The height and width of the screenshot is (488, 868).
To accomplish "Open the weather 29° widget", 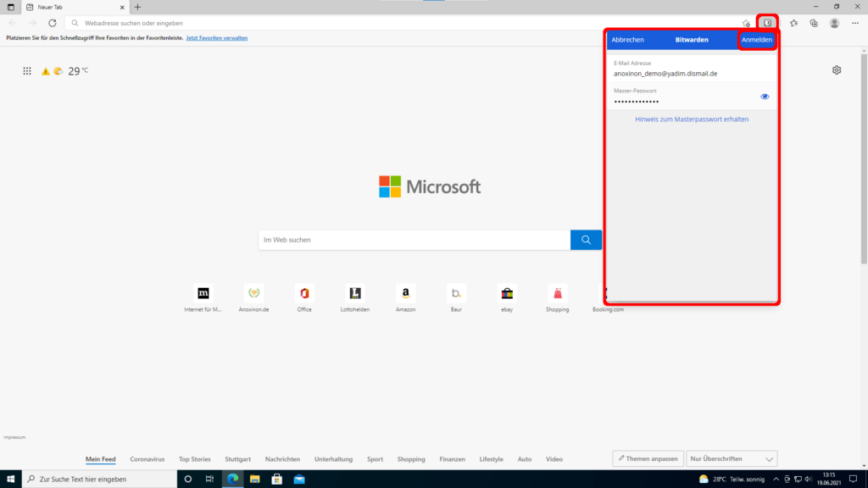I will (73, 71).
